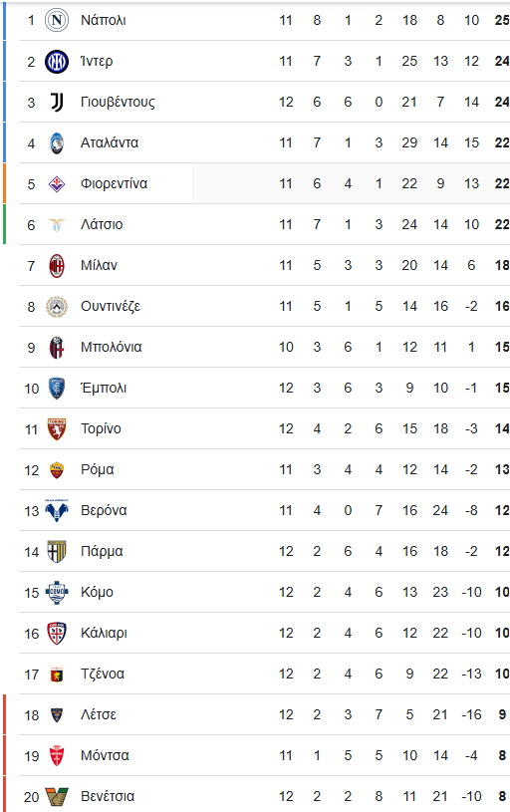Click the Monza red crest icon

click(57, 756)
